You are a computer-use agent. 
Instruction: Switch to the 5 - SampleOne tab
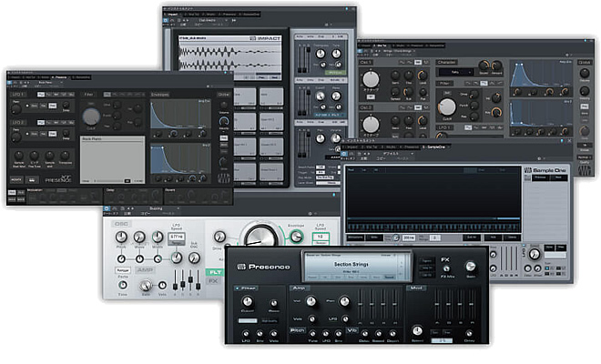(433, 147)
